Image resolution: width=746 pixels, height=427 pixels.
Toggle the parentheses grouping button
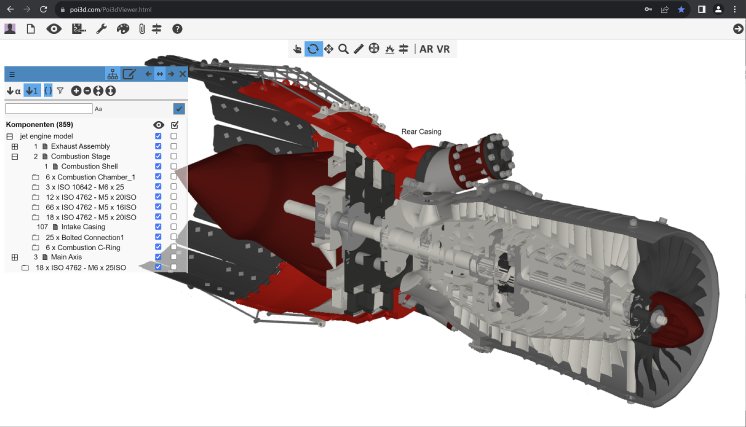(48, 91)
